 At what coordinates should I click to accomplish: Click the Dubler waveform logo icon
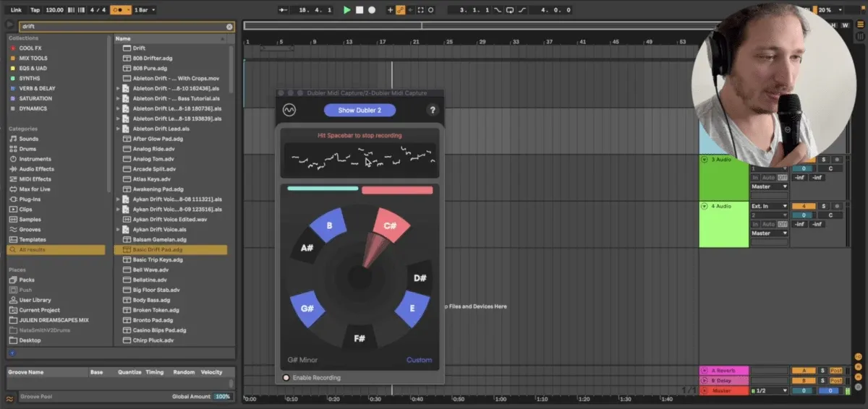tap(289, 110)
